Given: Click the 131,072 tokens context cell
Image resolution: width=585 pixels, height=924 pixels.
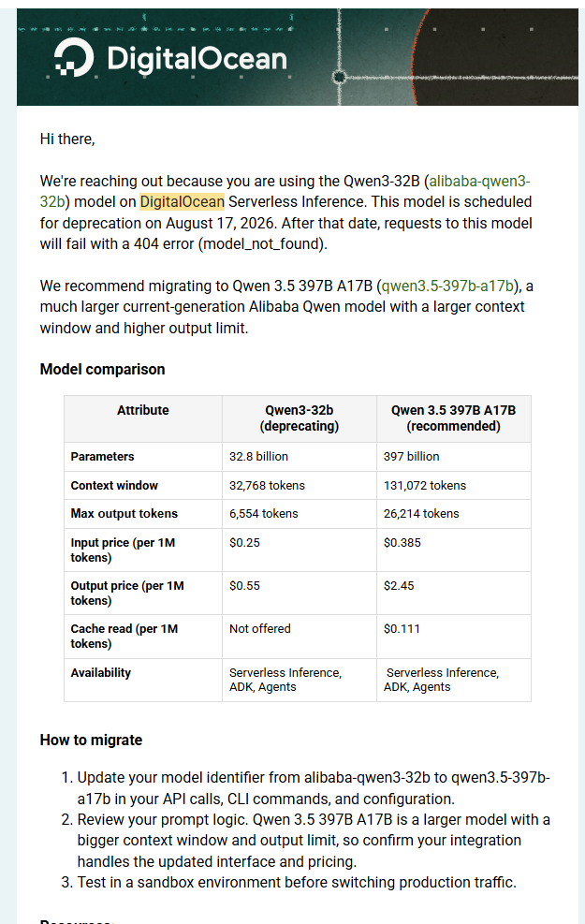Looking at the screenshot, I should pyautogui.click(x=425, y=486).
